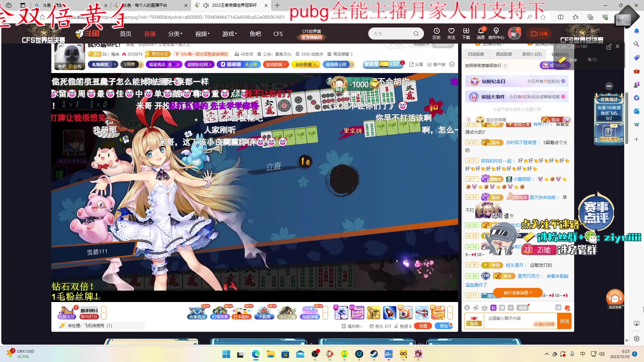
Task: Open user avatar in header
Action: click(514, 34)
